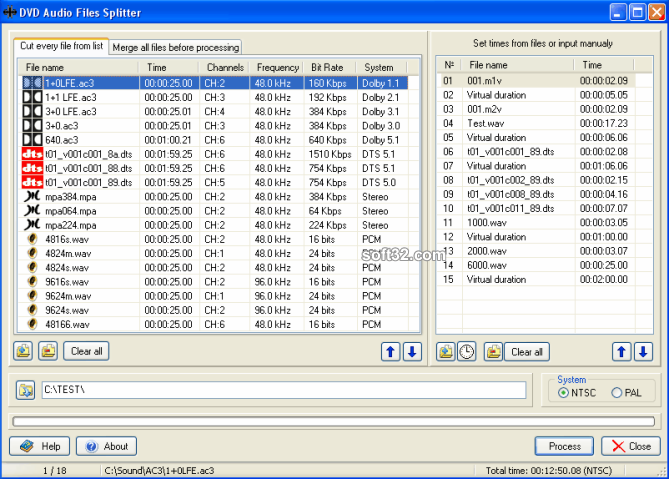
Task: Click Total time status bar entry
Action: [x=549, y=470]
